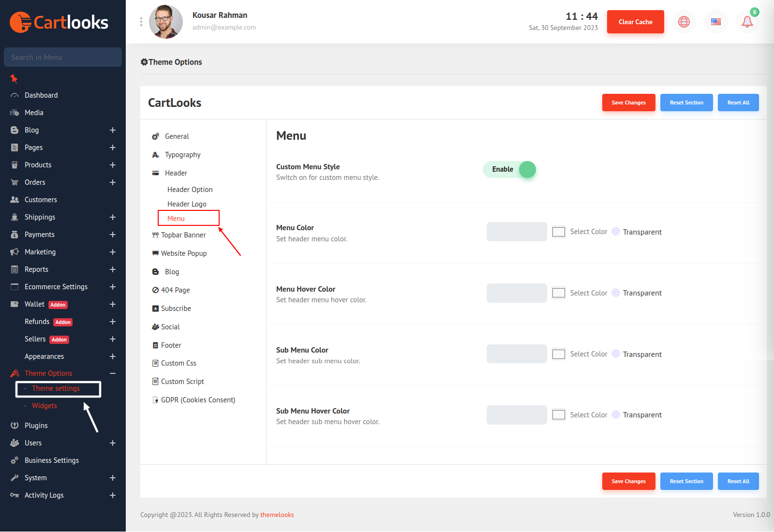Open Menu Hover Color swatch picker
774x532 pixels.
point(559,293)
